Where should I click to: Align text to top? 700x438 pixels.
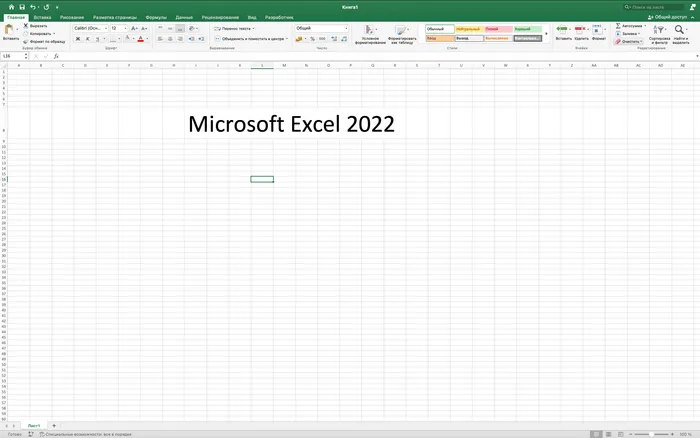(160, 28)
